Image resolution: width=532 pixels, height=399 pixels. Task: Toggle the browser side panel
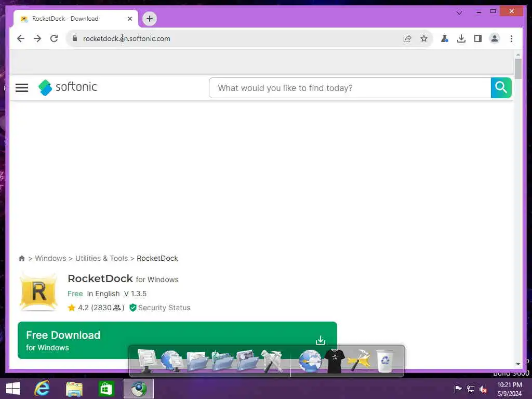478,38
